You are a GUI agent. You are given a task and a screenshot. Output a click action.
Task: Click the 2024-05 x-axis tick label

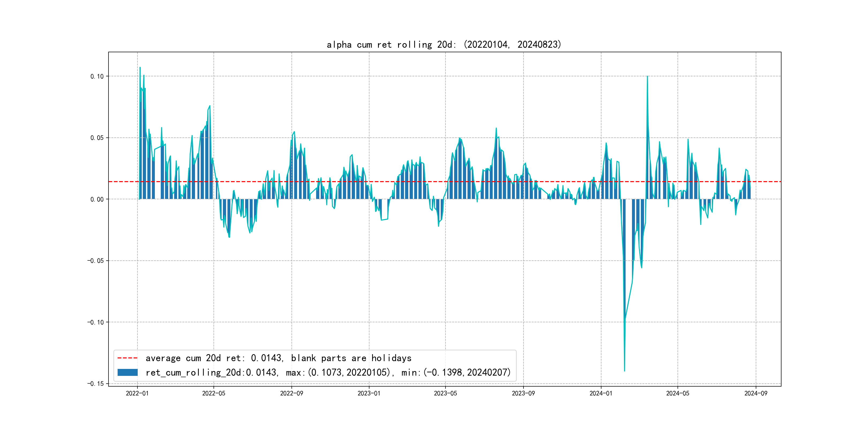click(678, 393)
